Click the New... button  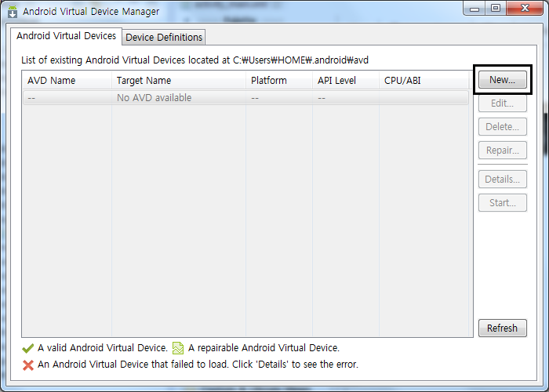503,80
